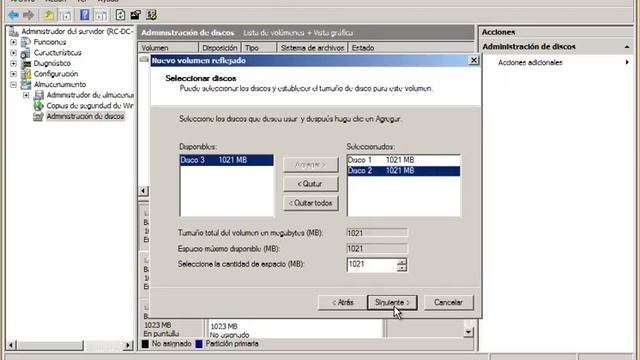Sort by the Volumen column header
640x360 pixels.
click(168, 48)
